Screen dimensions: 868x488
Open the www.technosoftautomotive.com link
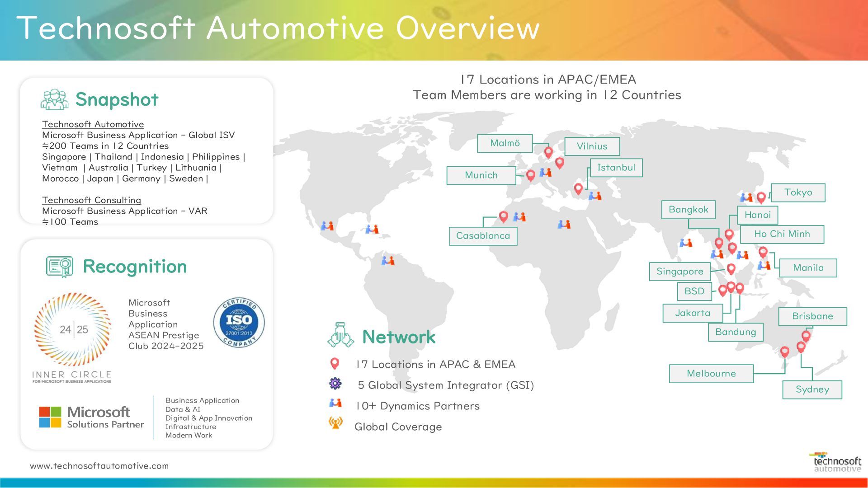pyautogui.click(x=99, y=466)
